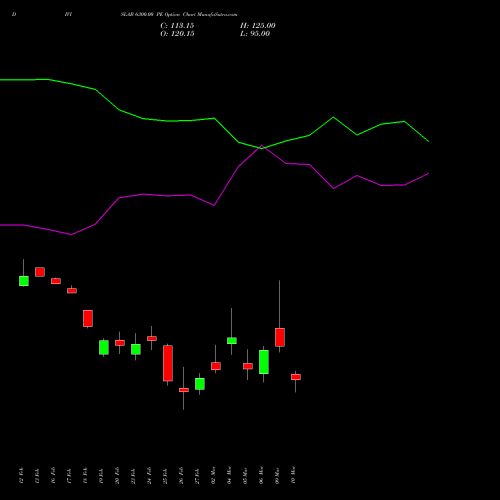Select the green candle above 27 Feb

click(200, 384)
